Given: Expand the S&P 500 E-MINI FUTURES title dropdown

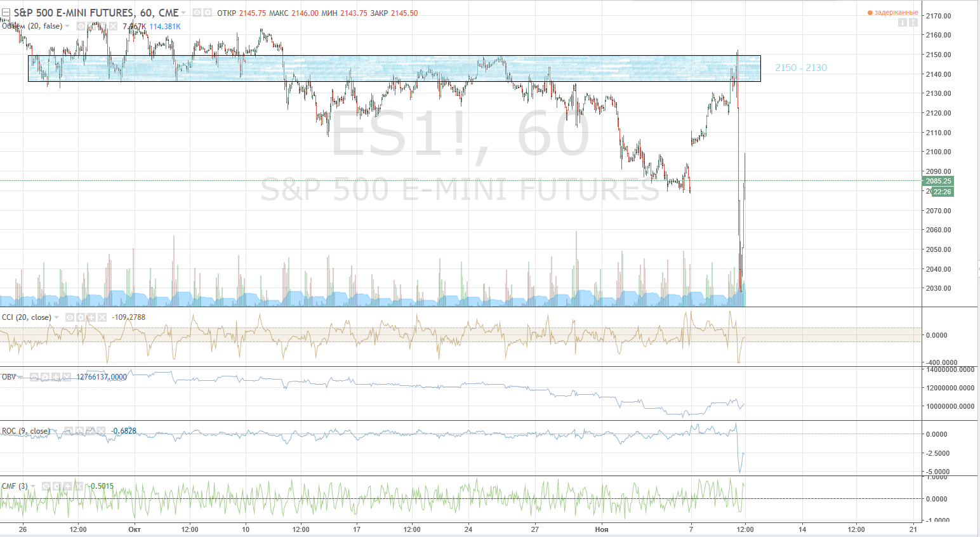Looking at the screenshot, I should pos(183,13).
